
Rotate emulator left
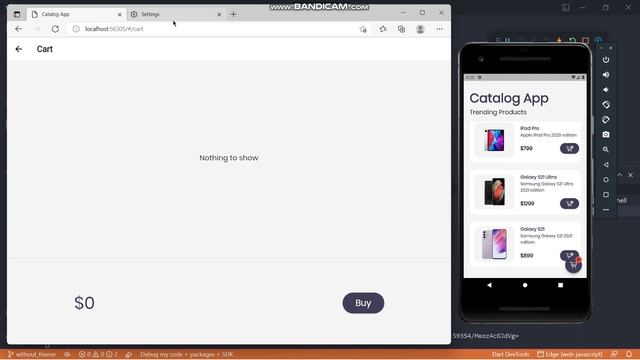[x=606, y=105]
